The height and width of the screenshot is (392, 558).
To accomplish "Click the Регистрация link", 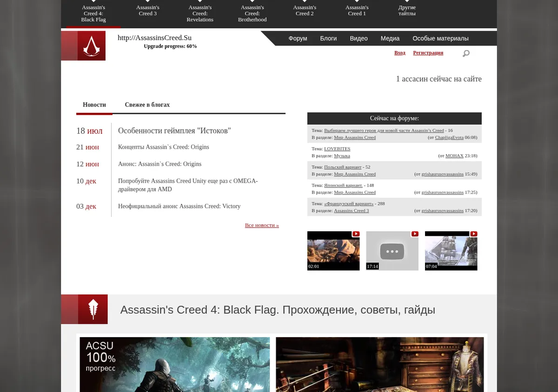I will coord(428,53).
